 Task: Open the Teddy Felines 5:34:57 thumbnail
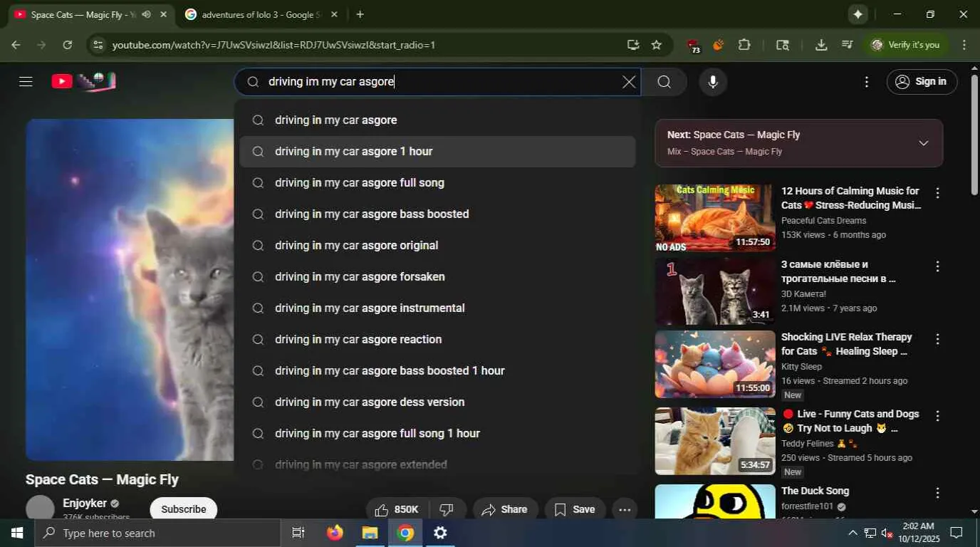click(x=715, y=441)
